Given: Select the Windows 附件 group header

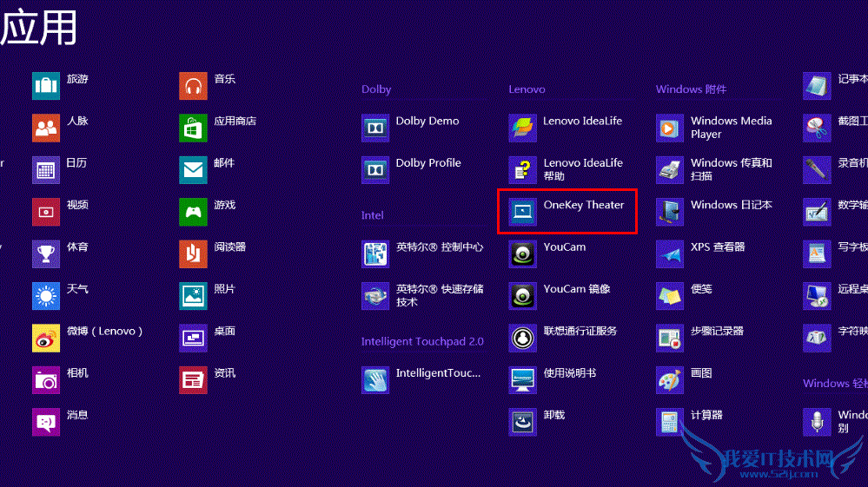Looking at the screenshot, I should pyautogui.click(x=692, y=89).
